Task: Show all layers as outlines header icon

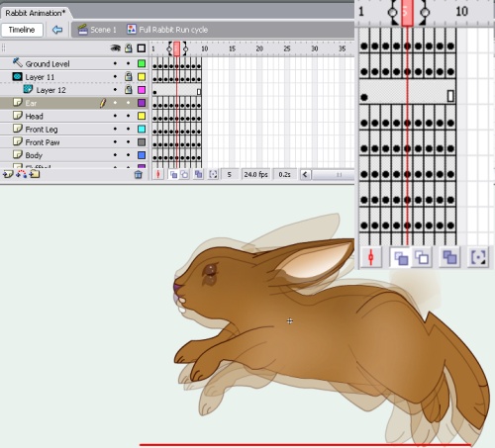Action: (x=142, y=48)
